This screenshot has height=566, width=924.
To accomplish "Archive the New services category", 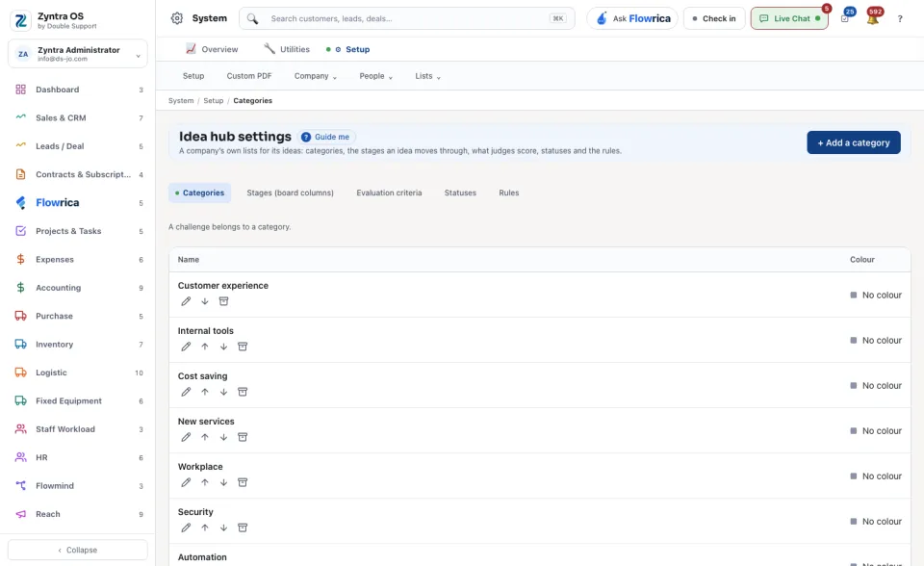I will [x=243, y=437].
